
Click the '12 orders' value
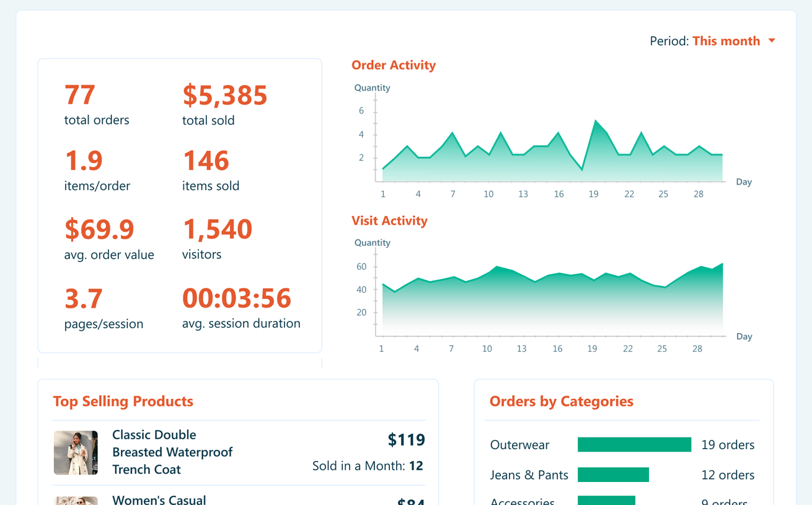(728, 475)
